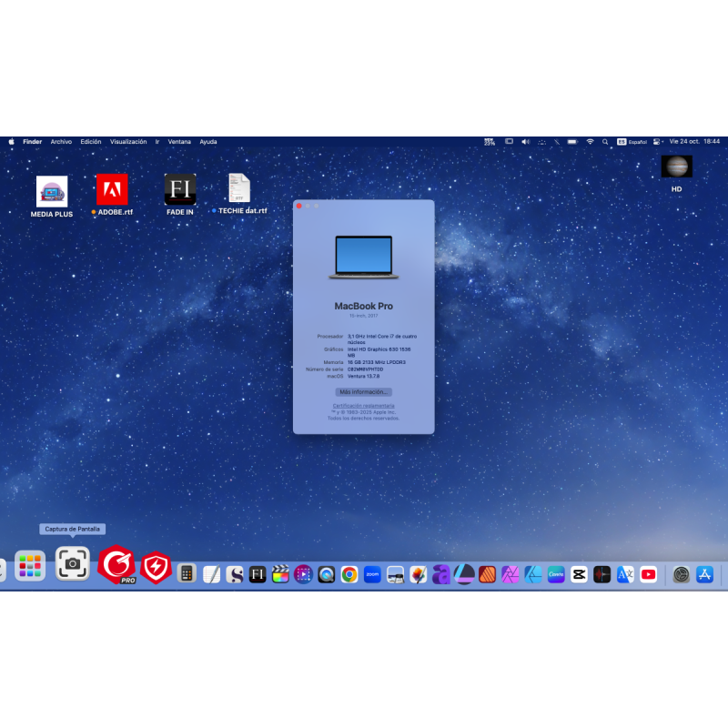Open the Finder menu
This screenshot has width=728, height=728.
tap(33, 142)
